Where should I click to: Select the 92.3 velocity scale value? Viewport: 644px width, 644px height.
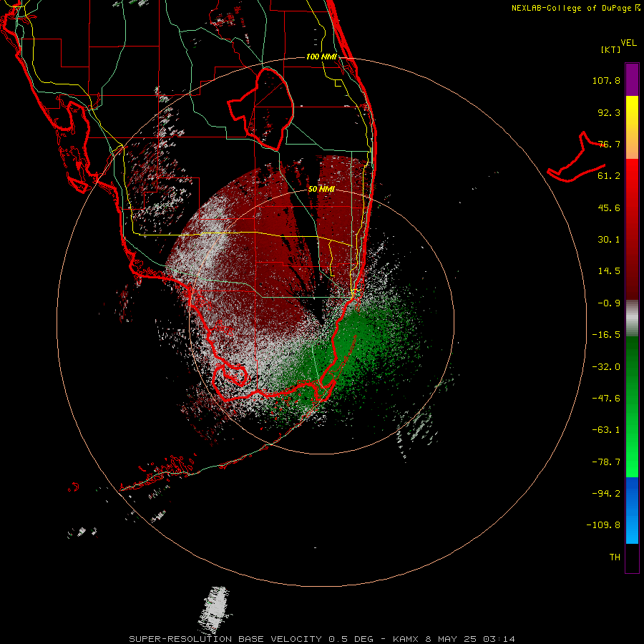point(609,112)
